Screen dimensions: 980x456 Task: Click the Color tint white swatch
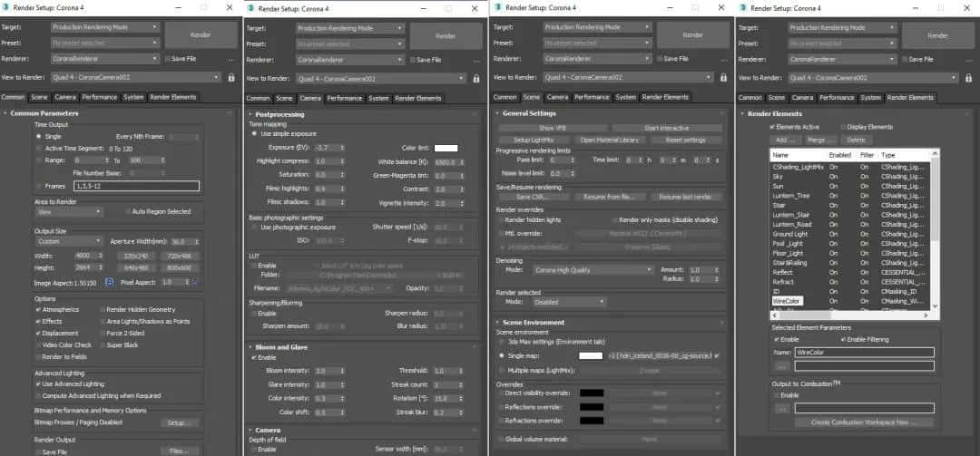[446, 148]
